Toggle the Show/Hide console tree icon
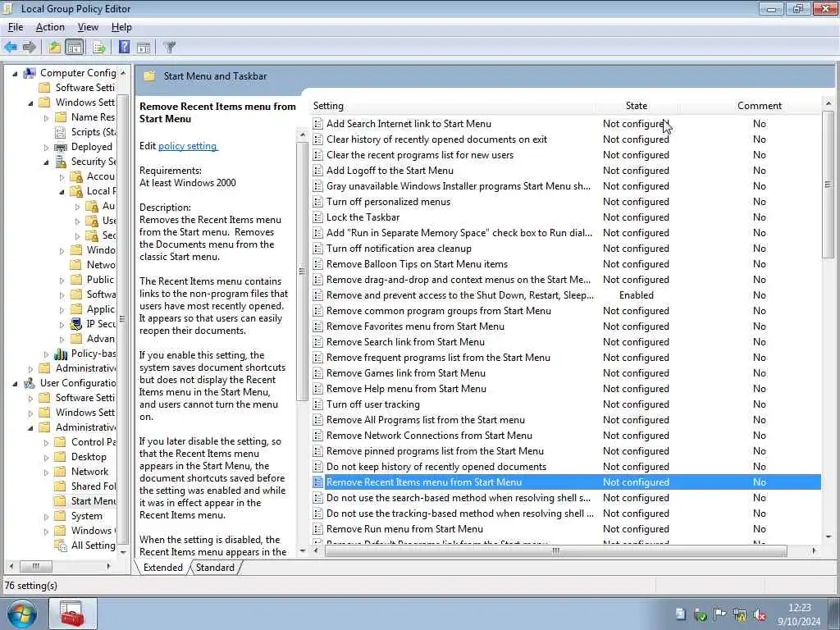 (75, 47)
